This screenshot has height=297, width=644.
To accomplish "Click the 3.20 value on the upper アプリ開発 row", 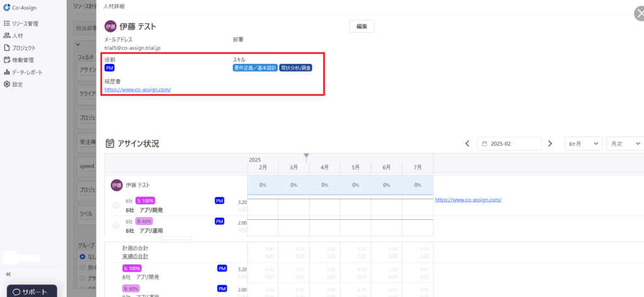I will (242, 202).
